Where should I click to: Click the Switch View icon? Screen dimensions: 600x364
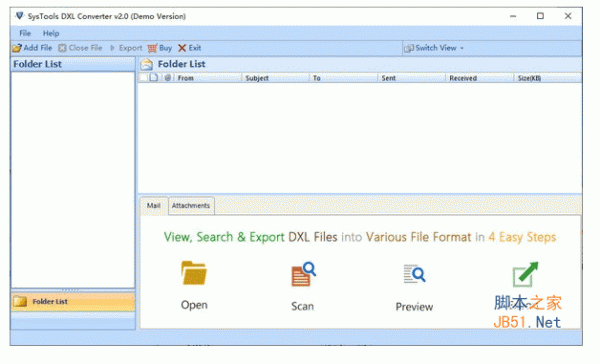coord(409,48)
